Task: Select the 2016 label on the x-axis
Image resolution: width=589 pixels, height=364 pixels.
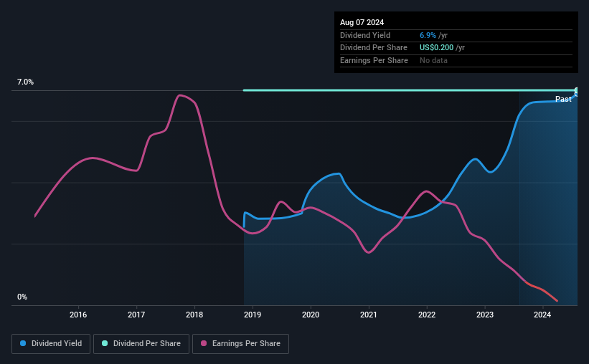Action: click(x=78, y=315)
